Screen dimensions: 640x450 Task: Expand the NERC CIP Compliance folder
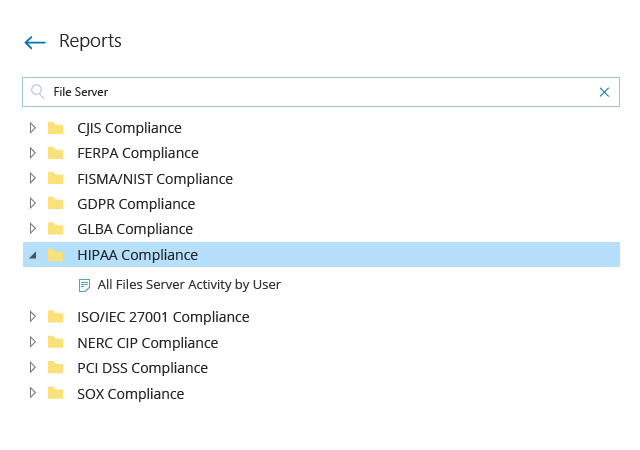33,342
